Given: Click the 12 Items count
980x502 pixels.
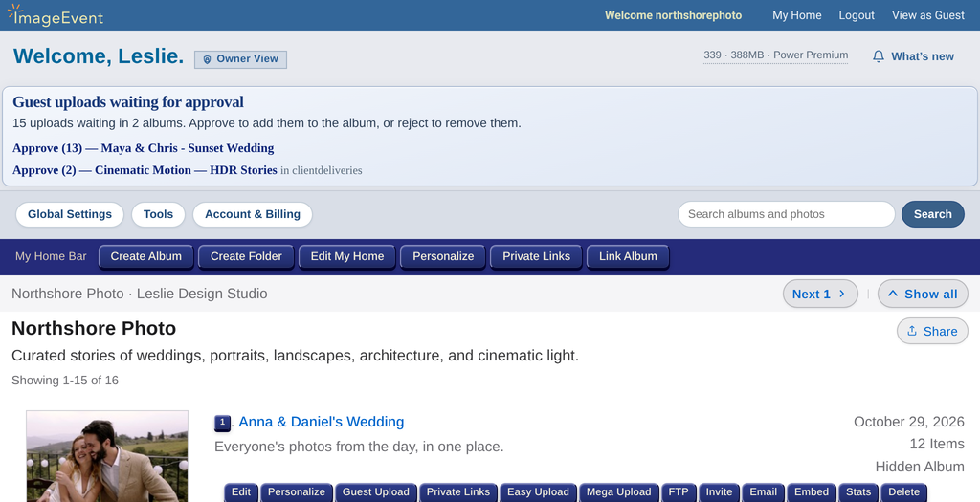Looking at the screenshot, I should pyautogui.click(x=937, y=444).
